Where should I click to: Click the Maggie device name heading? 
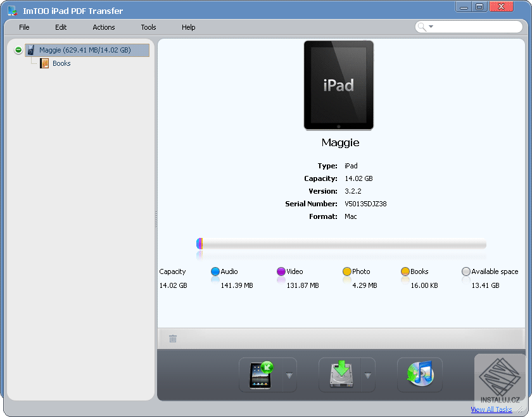[x=340, y=142]
